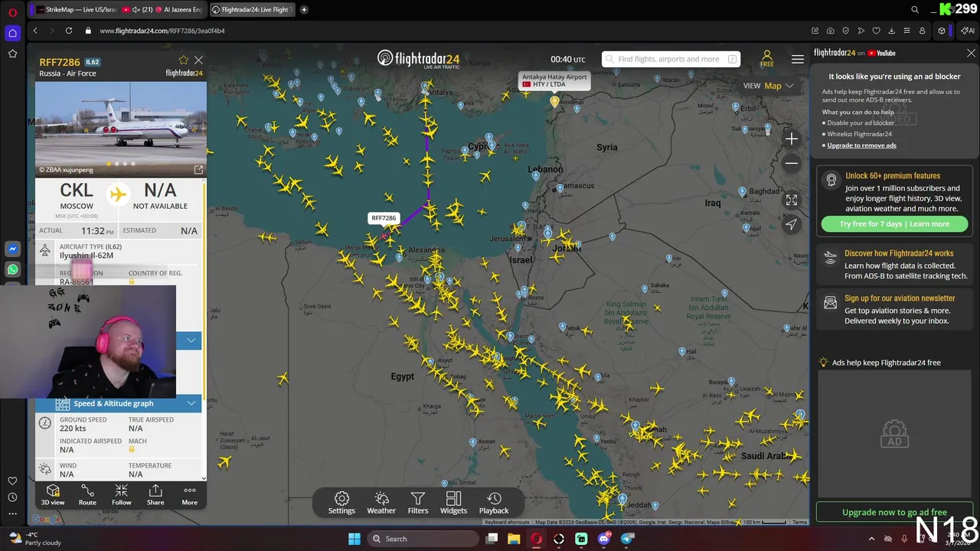The width and height of the screenshot is (980, 551).
Task: Click Try free for 7 days button
Action: (894, 224)
